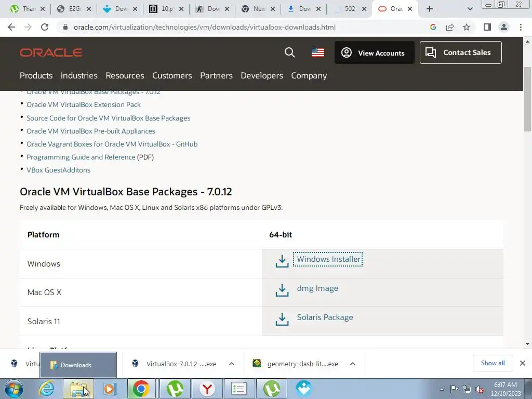Click the share page icon

coord(450,27)
